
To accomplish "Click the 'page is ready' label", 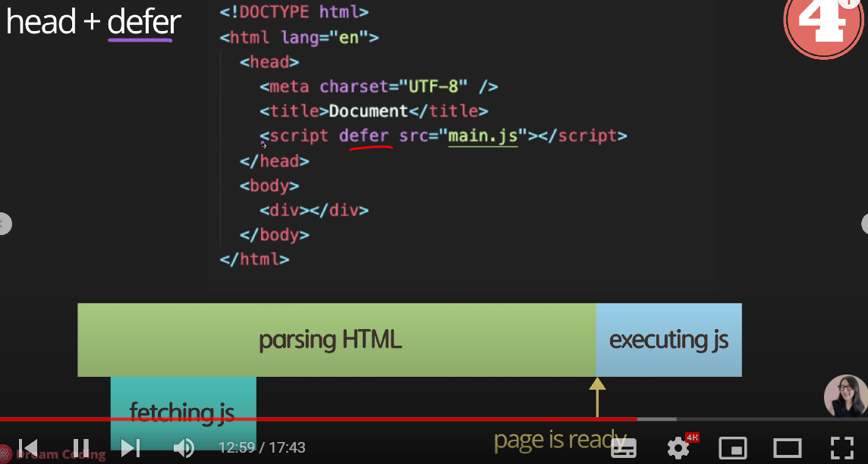I will [x=560, y=440].
